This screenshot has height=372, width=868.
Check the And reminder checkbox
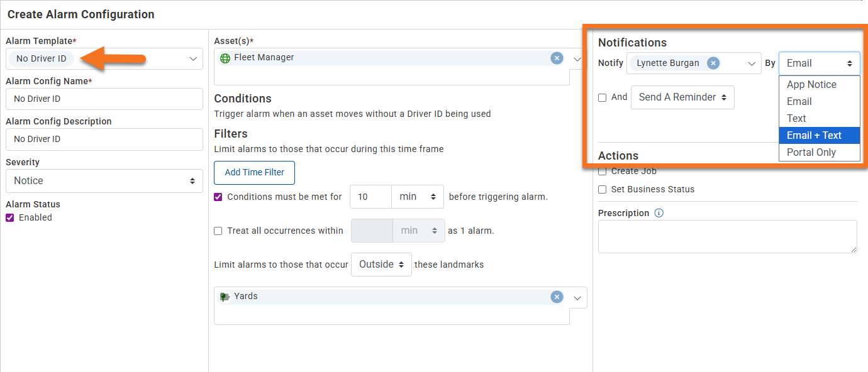click(603, 97)
